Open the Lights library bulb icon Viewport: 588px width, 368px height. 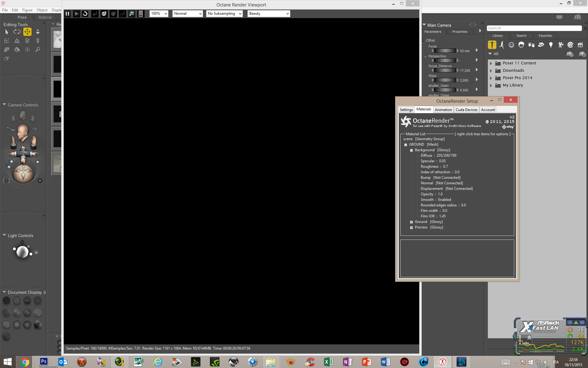point(551,45)
